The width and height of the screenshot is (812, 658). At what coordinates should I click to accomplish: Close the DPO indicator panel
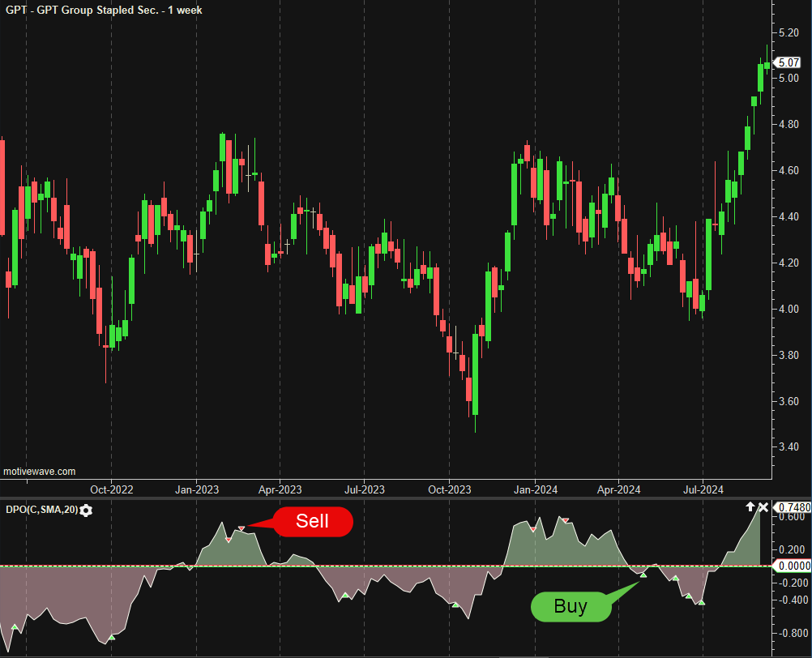(x=763, y=507)
